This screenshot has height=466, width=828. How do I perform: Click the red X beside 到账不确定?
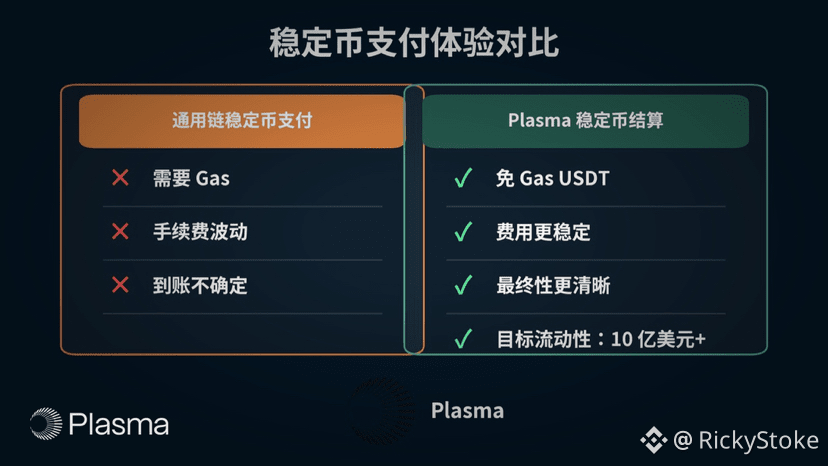(x=120, y=286)
